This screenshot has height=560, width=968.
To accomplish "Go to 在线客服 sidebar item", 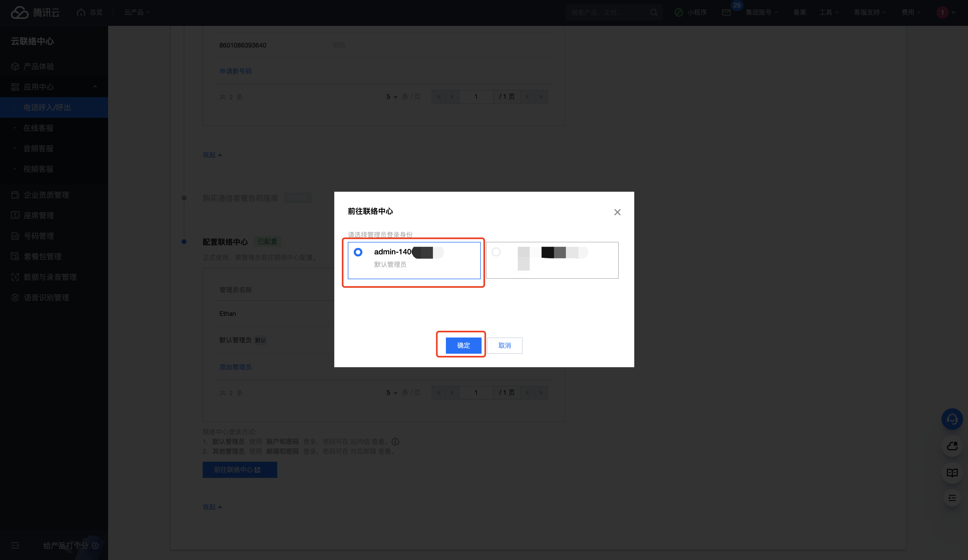I will click(x=38, y=128).
